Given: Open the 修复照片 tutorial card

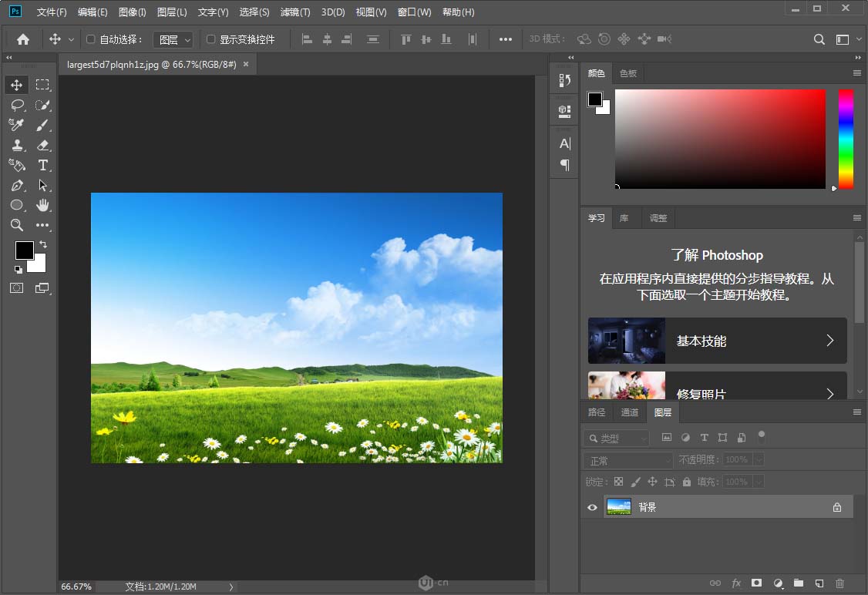Looking at the screenshot, I should coord(718,385).
